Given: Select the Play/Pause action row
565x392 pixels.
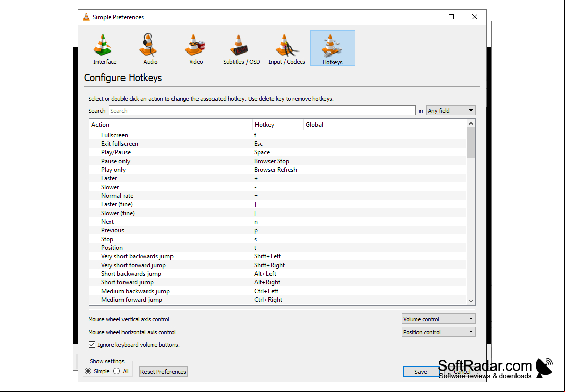Looking at the screenshot, I should pyautogui.click(x=278, y=152).
